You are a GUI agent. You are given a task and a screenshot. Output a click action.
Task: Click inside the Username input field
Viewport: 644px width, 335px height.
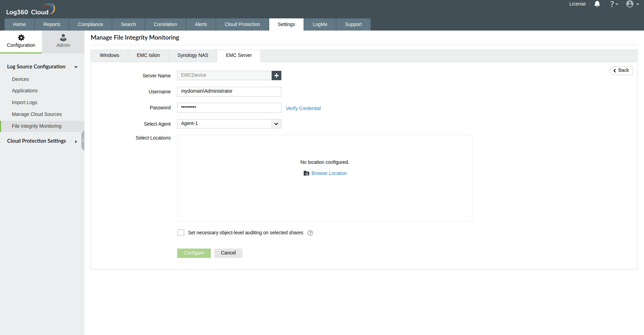point(229,91)
